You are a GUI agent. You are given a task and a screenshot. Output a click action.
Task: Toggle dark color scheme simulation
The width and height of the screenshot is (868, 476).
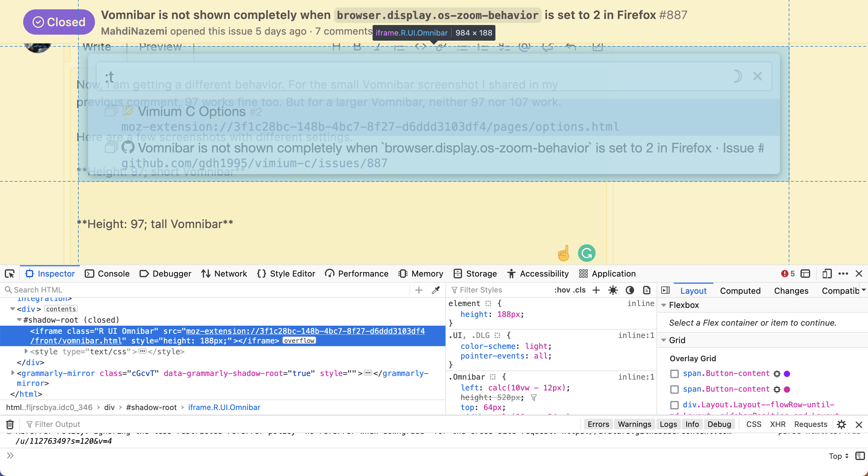tap(629, 290)
